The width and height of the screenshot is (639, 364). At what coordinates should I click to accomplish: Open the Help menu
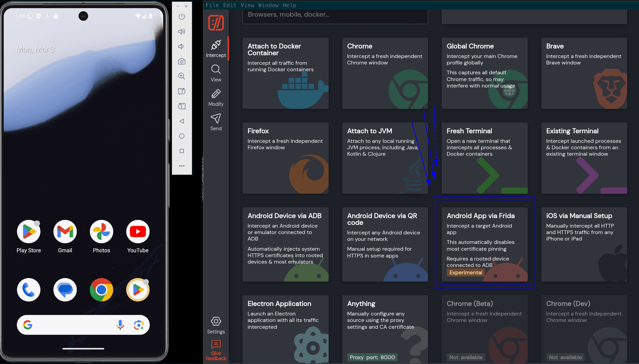coord(289,5)
